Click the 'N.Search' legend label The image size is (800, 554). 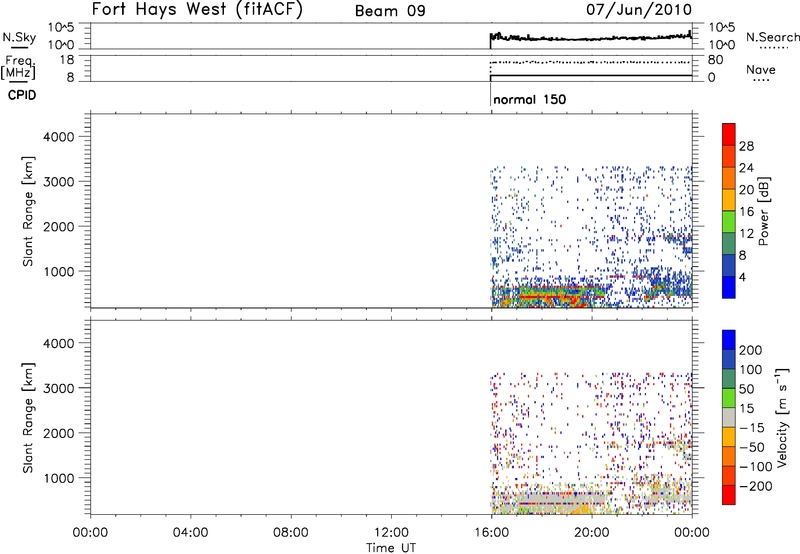pos(772,38)
